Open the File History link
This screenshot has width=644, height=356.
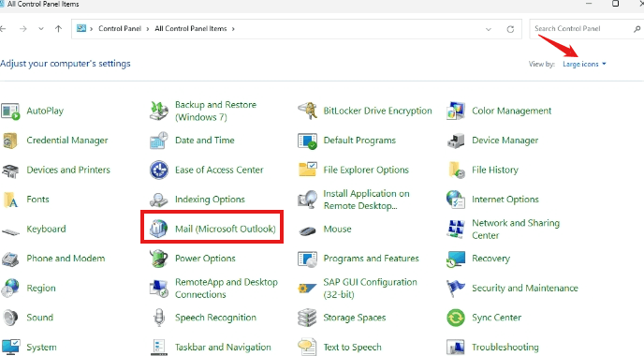tap(495, 170)
